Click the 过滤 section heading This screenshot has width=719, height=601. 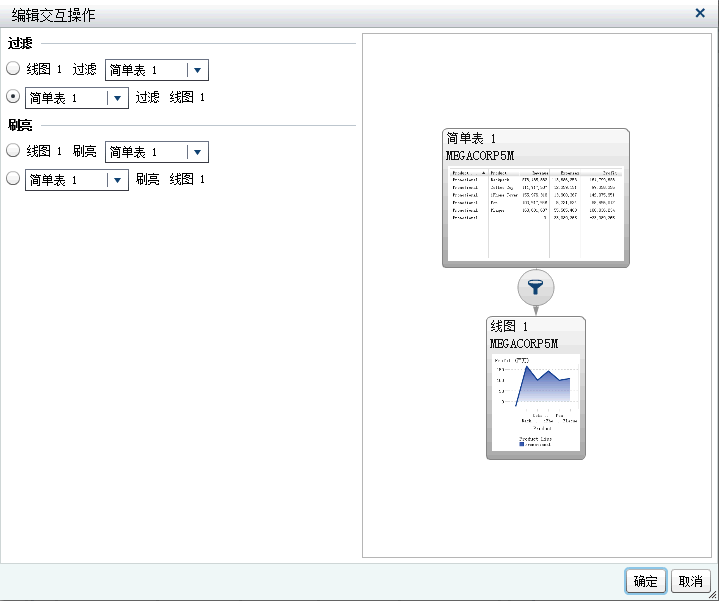click(20, 44)
